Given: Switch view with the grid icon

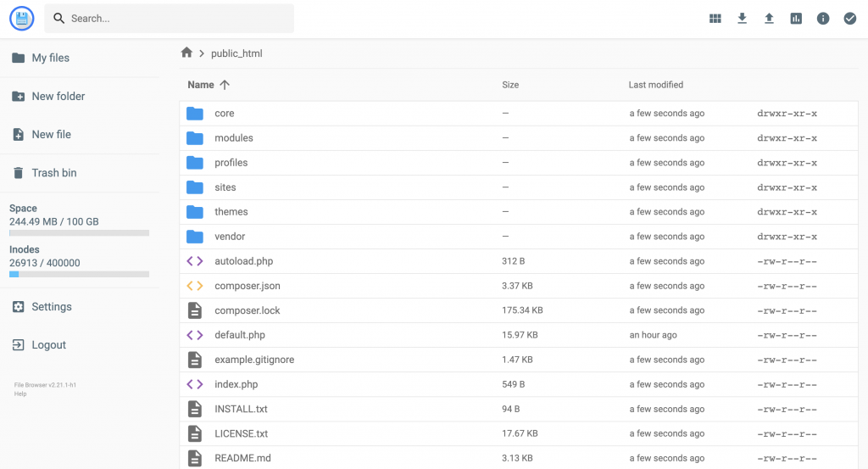Looking at the screenshot, I should [715, 19].
